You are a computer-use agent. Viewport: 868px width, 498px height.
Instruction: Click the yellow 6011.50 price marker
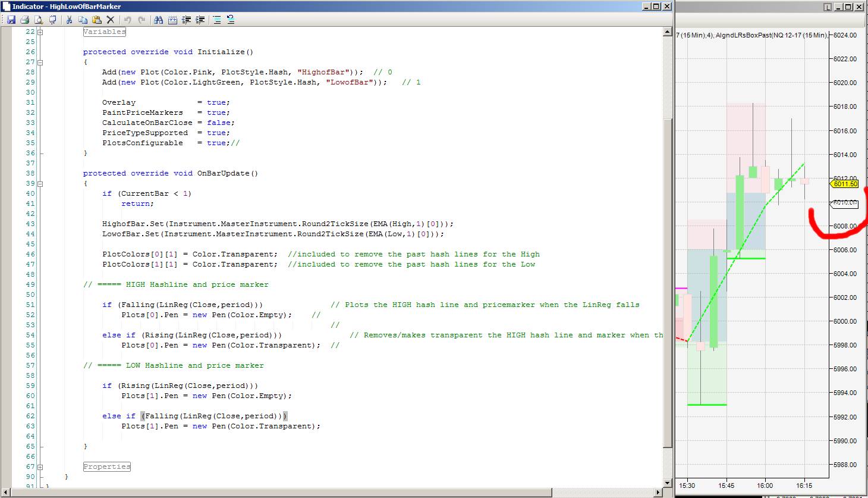pos(844,184)
